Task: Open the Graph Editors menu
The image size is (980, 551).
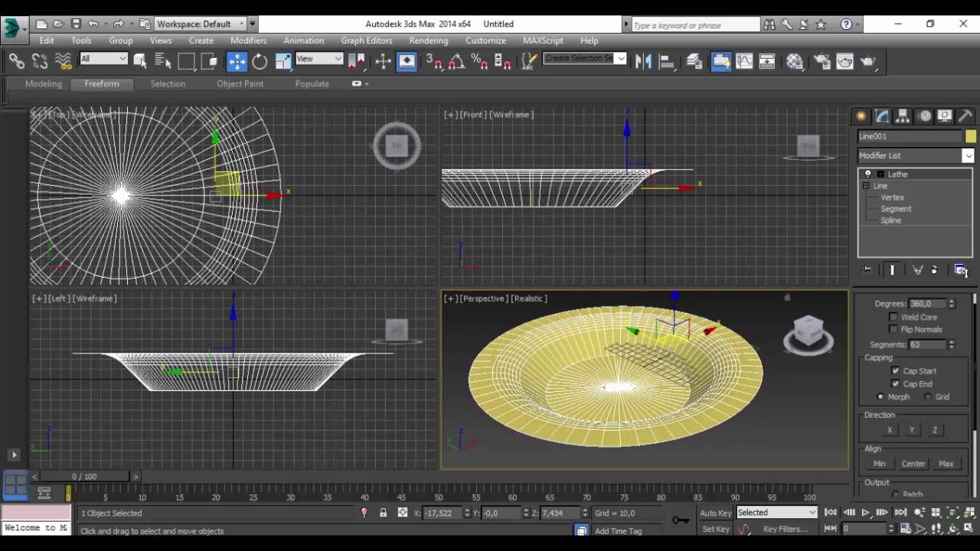Action: tap(366, 40)
